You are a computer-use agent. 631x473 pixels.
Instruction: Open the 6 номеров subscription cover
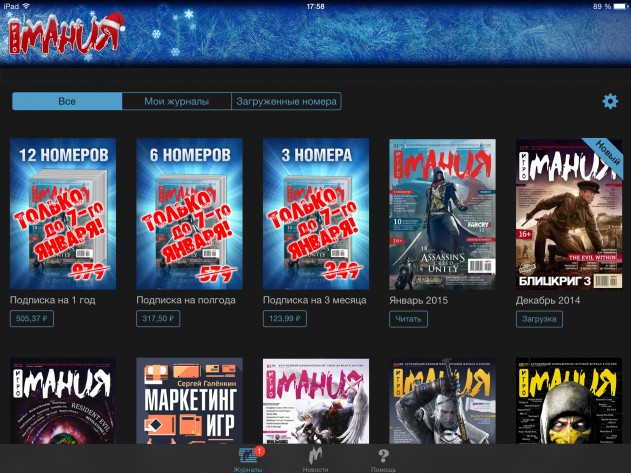point(189,214)
